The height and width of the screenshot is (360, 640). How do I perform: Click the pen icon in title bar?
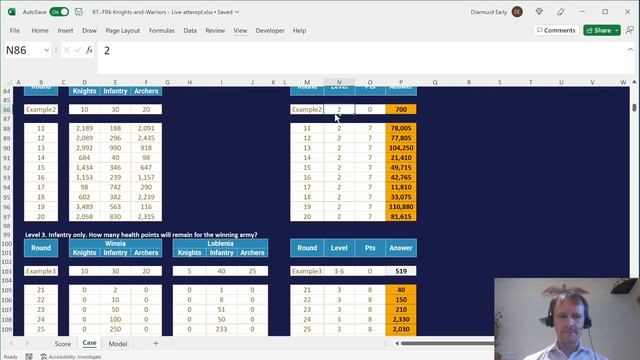[560, 12]
